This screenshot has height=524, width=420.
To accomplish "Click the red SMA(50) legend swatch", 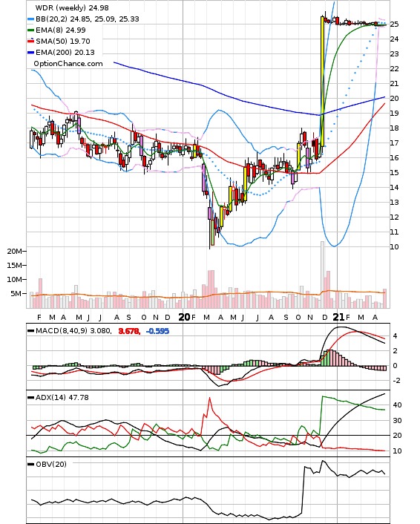I will point(30,41).
